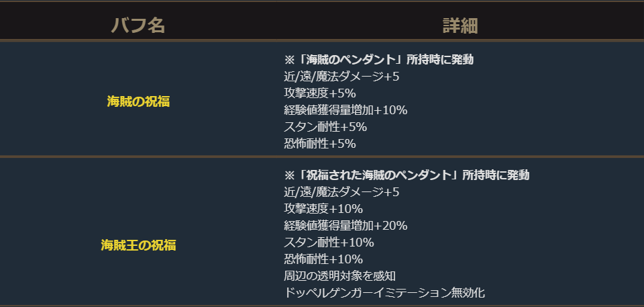
Task: Select the 海賊王の祝福 buff name
Action: [x=138, y=245]
